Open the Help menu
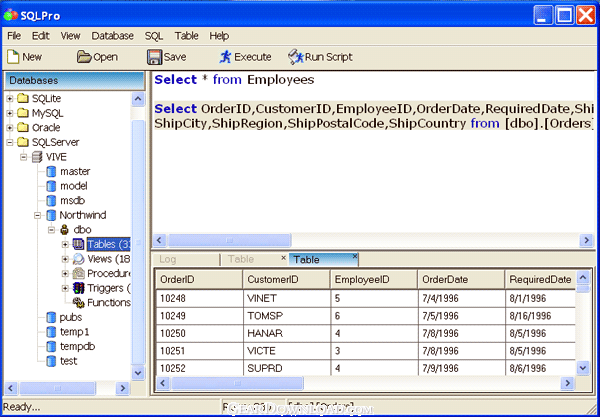600x417 pixels. (219, 36)
